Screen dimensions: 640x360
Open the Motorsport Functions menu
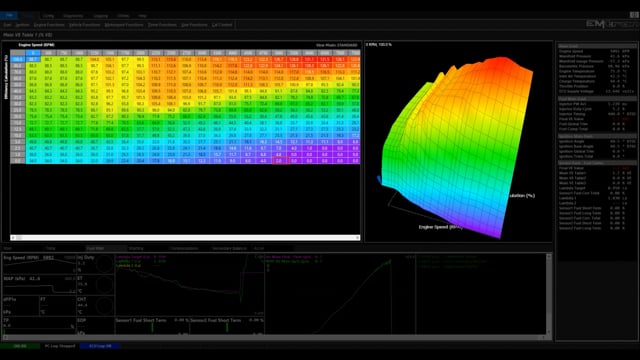coord(124,25)
